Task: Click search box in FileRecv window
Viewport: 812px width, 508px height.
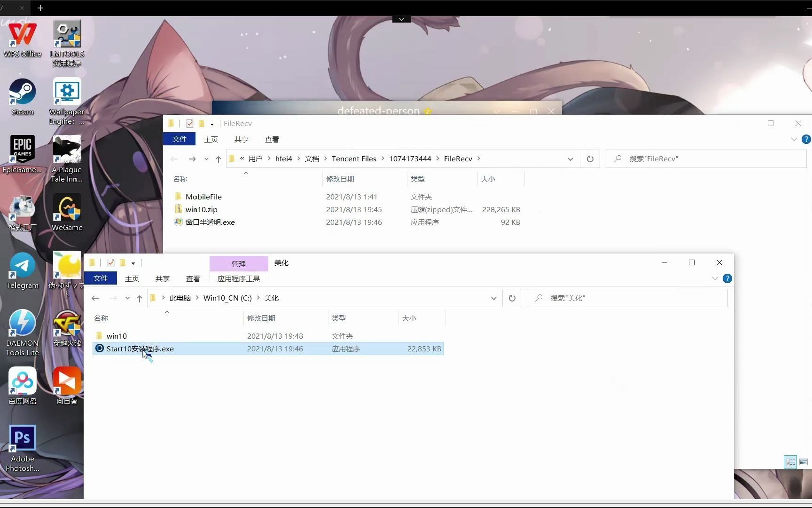Action: (706, 159)
